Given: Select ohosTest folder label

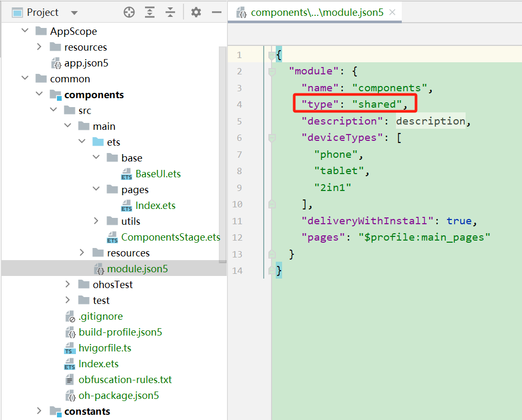Looking at the screenshot, I should [112, 284].
